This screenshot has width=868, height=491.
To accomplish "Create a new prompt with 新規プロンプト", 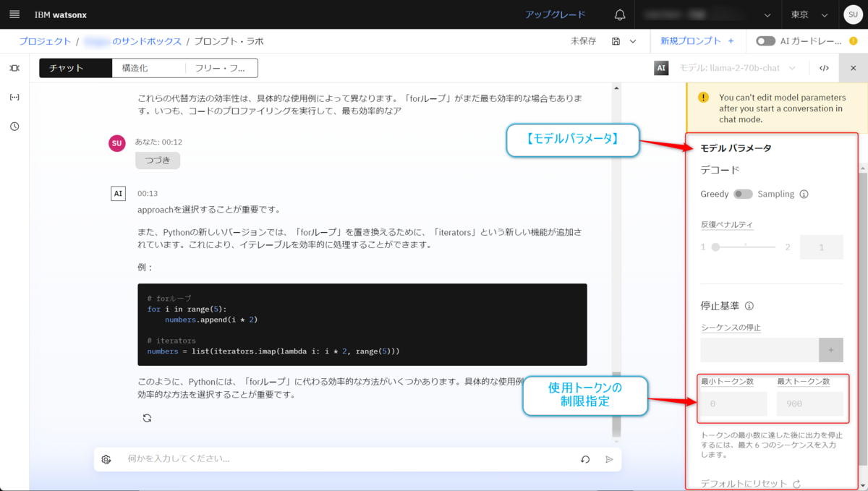I will (x=697, y=41).
